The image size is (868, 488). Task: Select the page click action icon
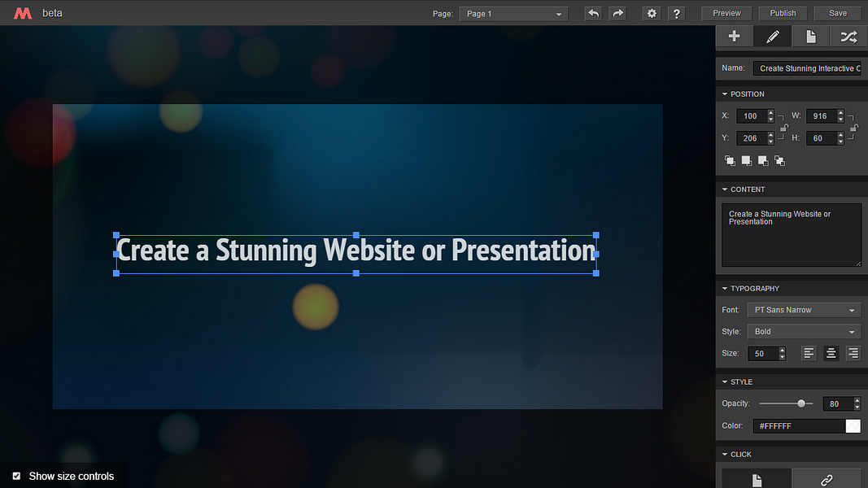click(x=757, y=479)
